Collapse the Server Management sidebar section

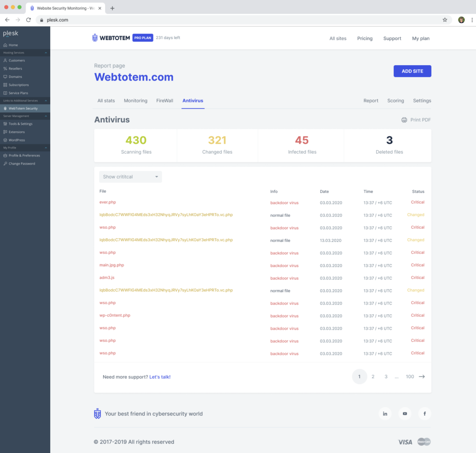click(x=46, y=116)
